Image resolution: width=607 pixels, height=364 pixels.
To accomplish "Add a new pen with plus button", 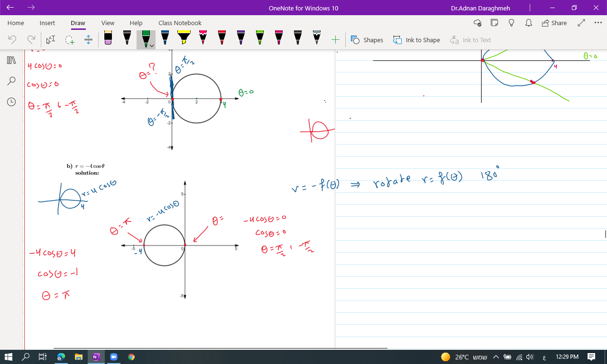I will 335,40.
